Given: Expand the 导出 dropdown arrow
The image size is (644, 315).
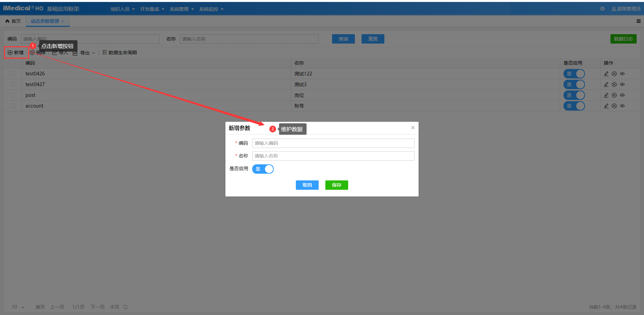Looking at the screenshot, I should tap(94, 53).
